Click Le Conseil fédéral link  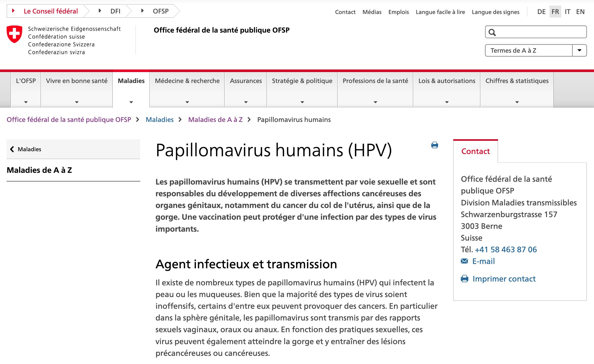coord(51,11)
